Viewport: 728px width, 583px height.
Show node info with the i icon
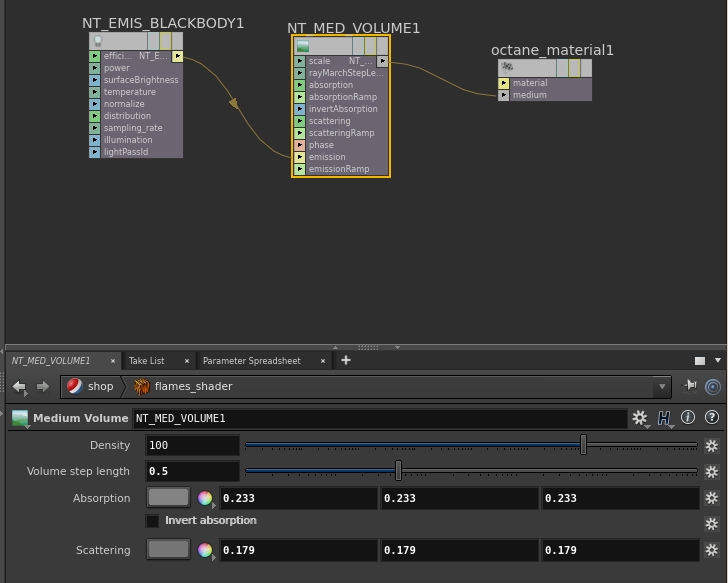688,417
